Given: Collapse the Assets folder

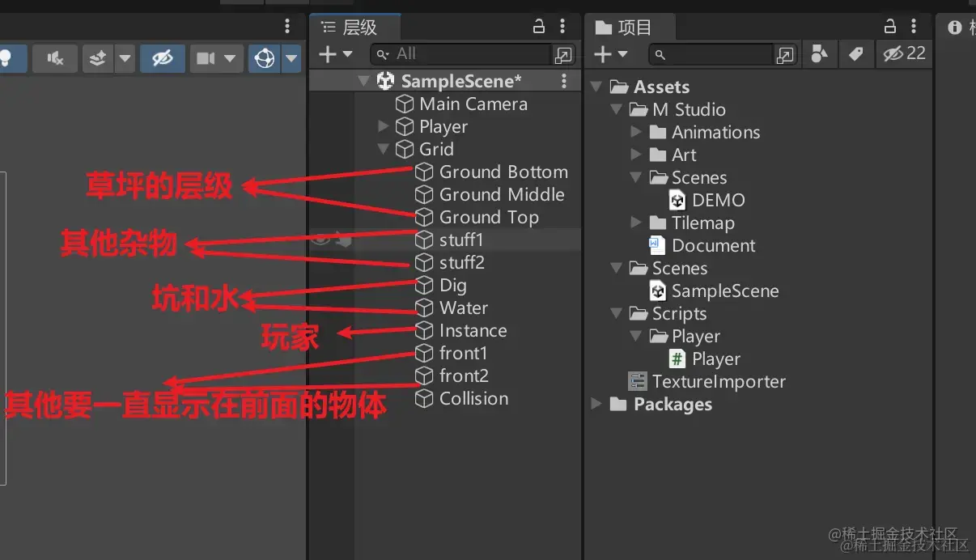Looking at the screenshot, I should pyautogui.click(x=596, y=86).
